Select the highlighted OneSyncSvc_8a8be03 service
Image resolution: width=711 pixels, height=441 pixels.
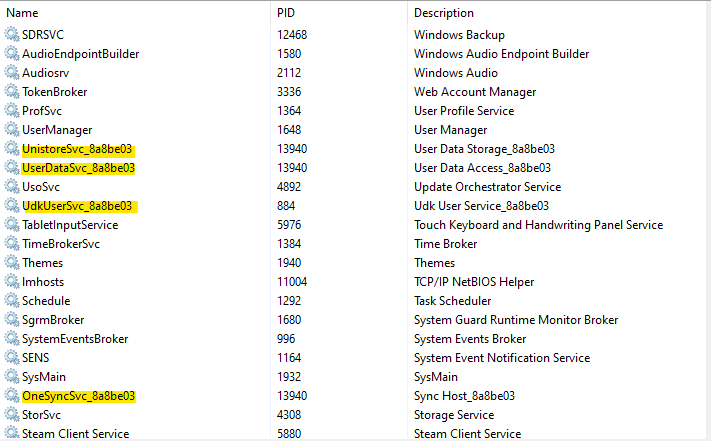[78, 396]
